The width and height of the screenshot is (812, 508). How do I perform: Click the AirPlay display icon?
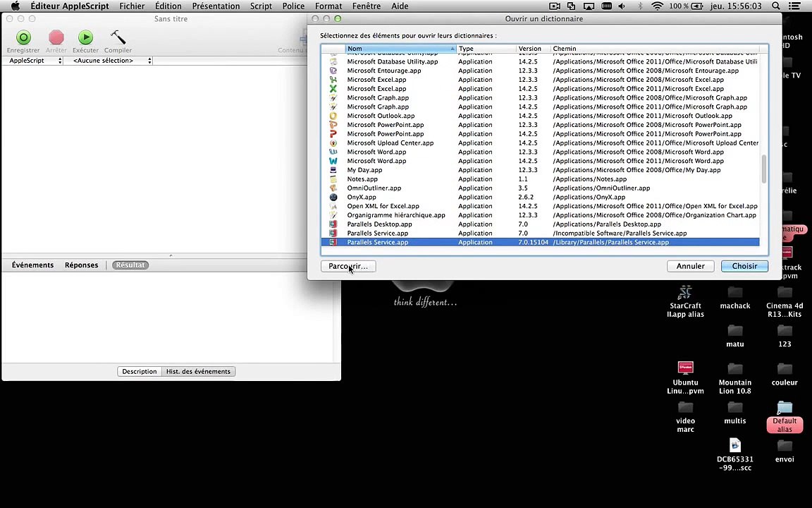point(589,6)
